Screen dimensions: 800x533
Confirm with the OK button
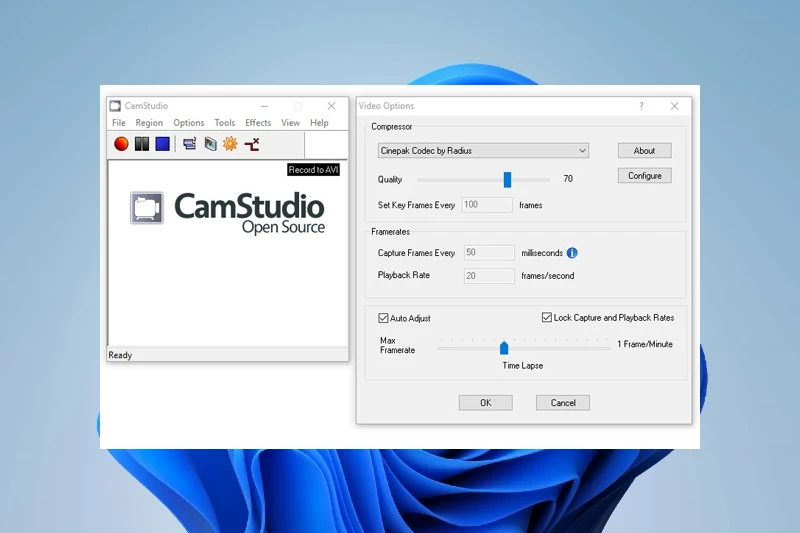pos(486,402)
